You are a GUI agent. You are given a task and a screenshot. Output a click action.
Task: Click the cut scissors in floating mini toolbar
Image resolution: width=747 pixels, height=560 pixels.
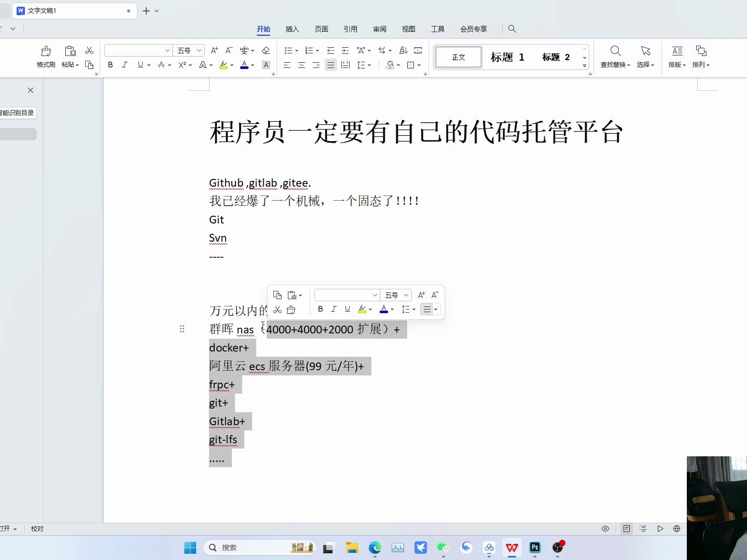pos(278,310)
